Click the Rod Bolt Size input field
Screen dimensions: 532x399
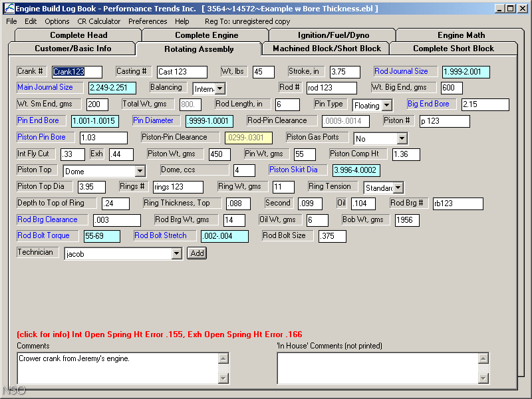[x=332, y=236]
